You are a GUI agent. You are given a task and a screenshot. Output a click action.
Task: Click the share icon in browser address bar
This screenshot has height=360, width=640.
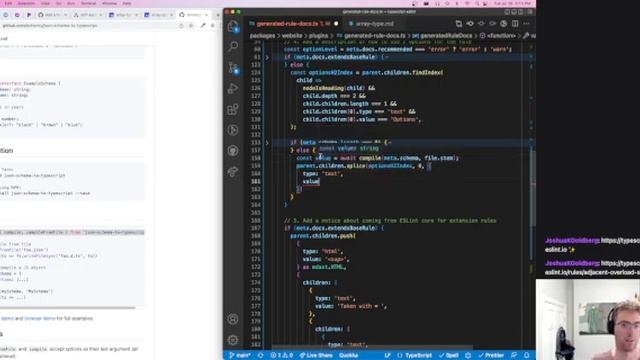[181, 25]
